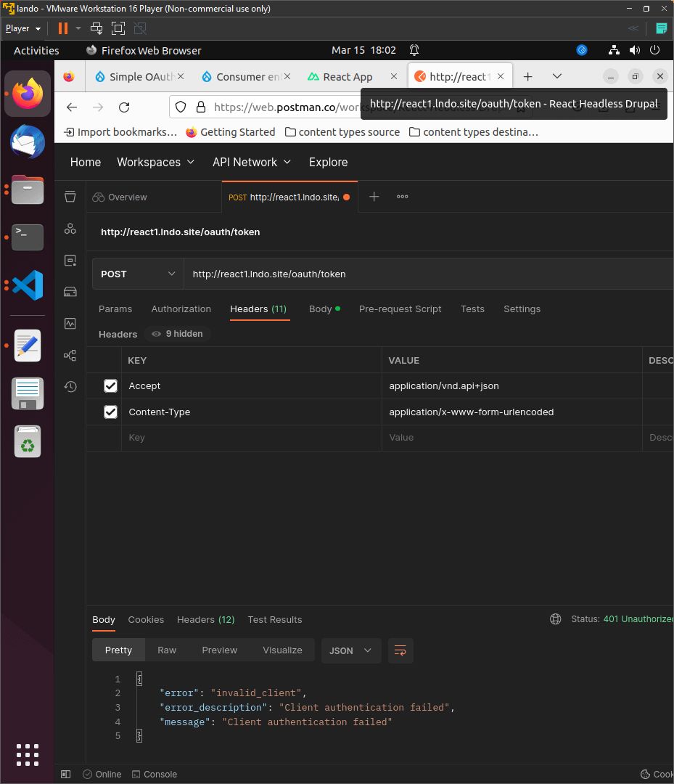View response Cookies tab

coord(146,620)
